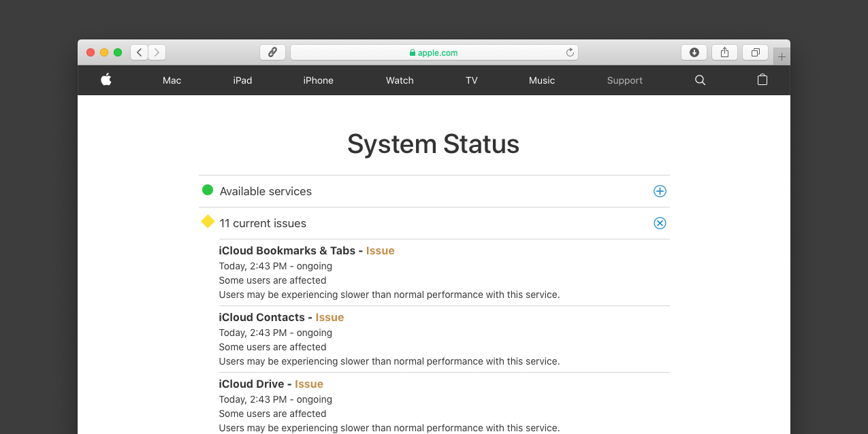Image resolution: width=868 pixels, height=434 pixels.
Task: Show all tabs overview button
Action: [755, 52]
